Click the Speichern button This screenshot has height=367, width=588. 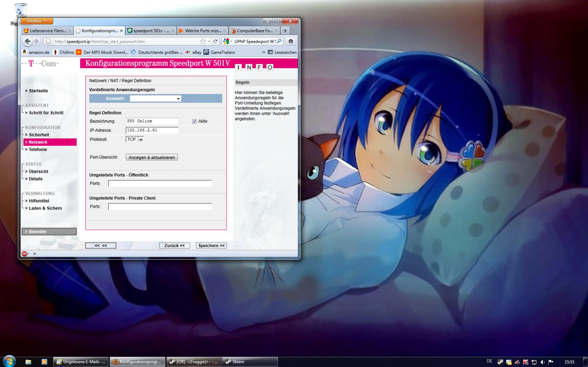(211, 246)
